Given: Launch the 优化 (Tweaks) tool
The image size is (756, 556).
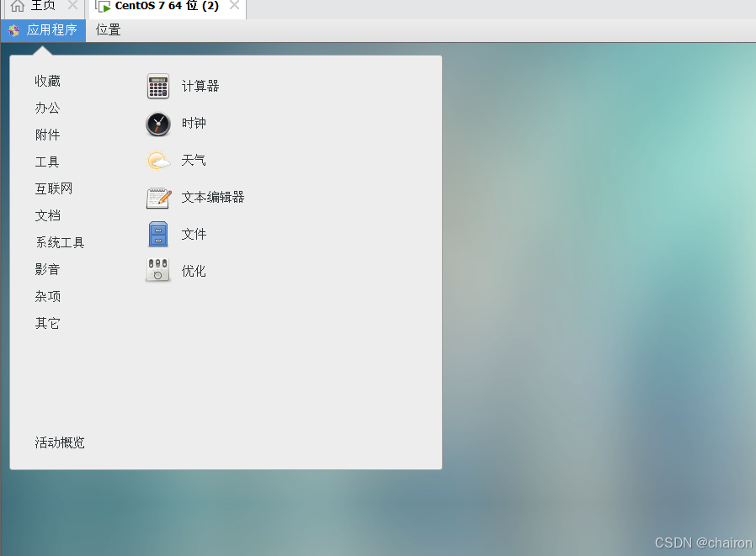Looking at the screenshot, I should click(192, 271).
